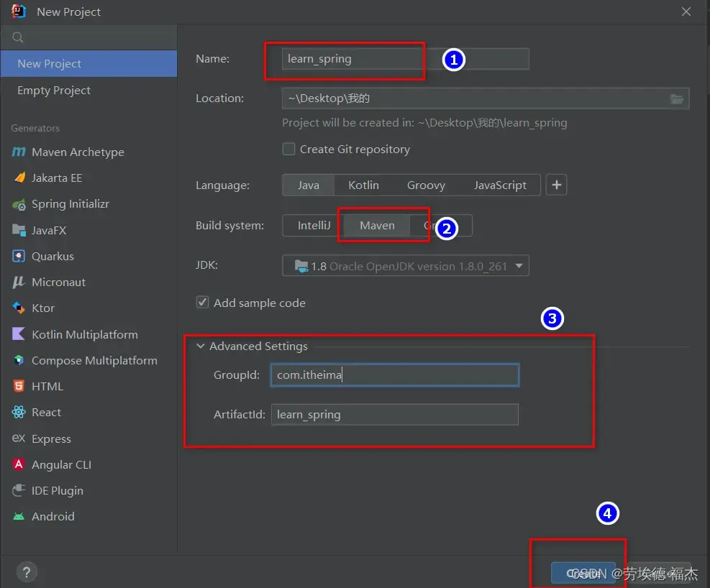Screen dimensions: 710x588
Task: Click the Maven Archetype generator icon
Action: [x=19, y=152]
